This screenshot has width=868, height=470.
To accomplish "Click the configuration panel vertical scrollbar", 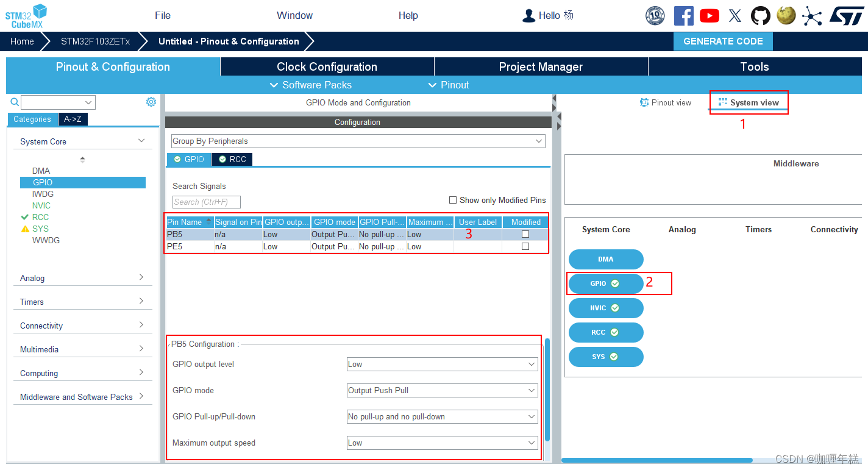I will (547, 390).
